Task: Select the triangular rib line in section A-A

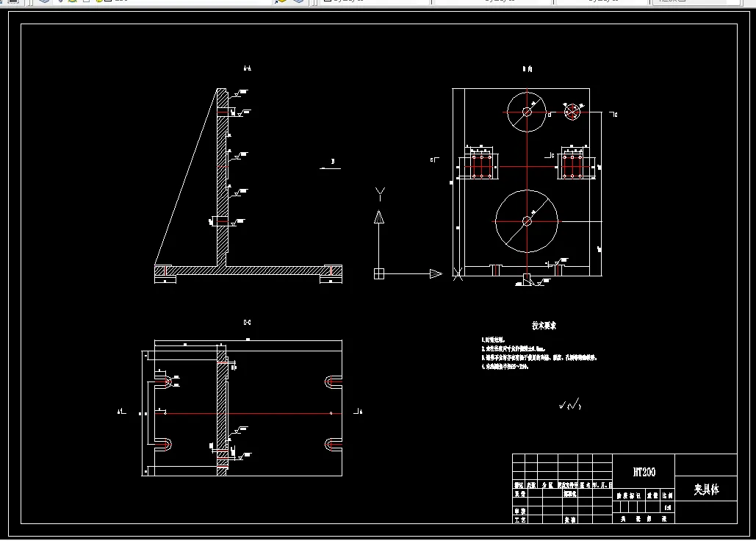Action: click(x=186, y=176)
